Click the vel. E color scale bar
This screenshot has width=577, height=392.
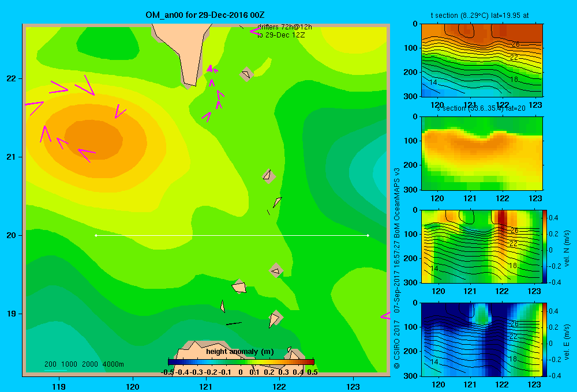click(x=545, y=340)
